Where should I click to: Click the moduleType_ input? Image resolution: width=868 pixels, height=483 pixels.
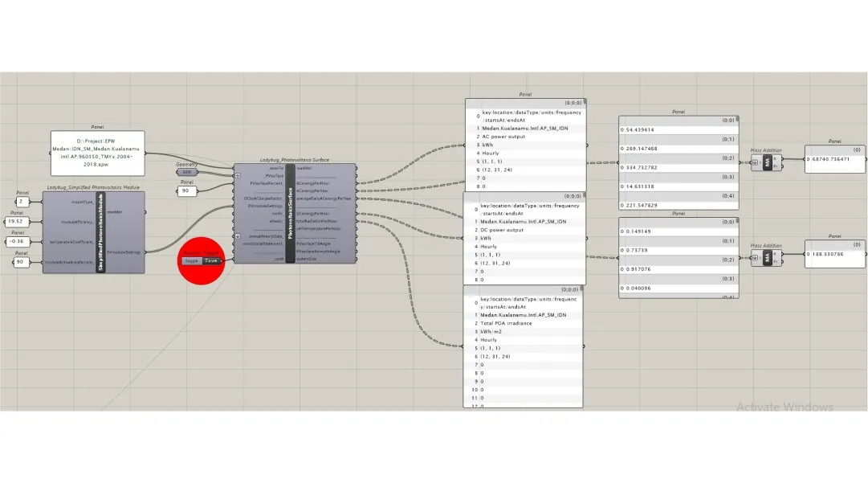pos(82,203)
